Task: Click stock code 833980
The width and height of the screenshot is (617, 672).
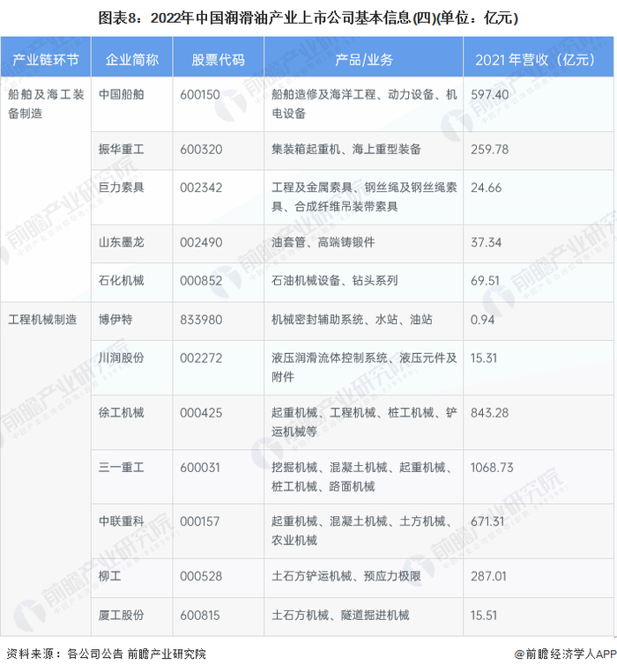Action: point(201,320)
